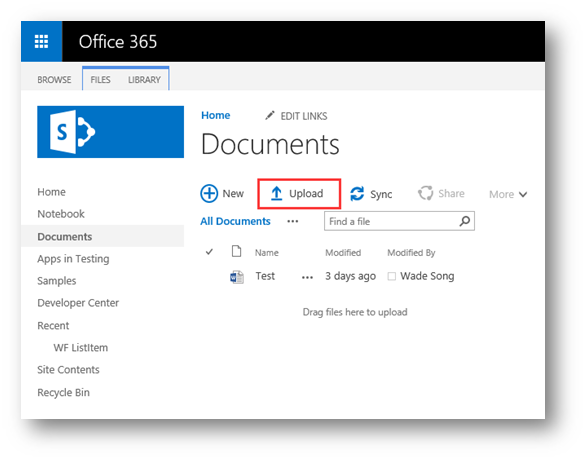Switch to the LIBRARY ribbon tab
Viewport: 587px width, 461px height.
[144, 80]
